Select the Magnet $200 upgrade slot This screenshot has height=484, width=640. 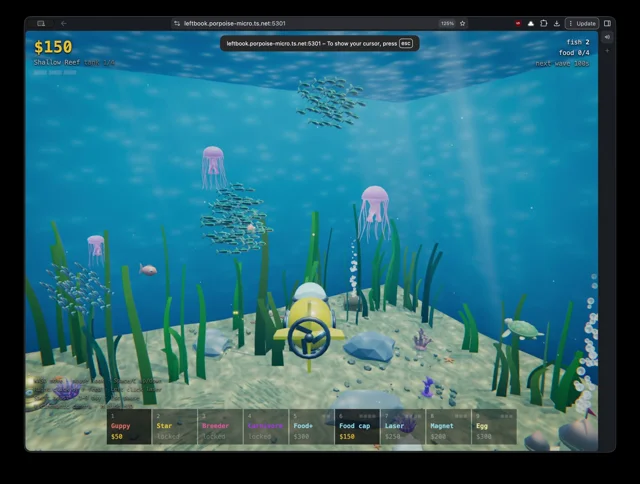click(x=449, y=426)
